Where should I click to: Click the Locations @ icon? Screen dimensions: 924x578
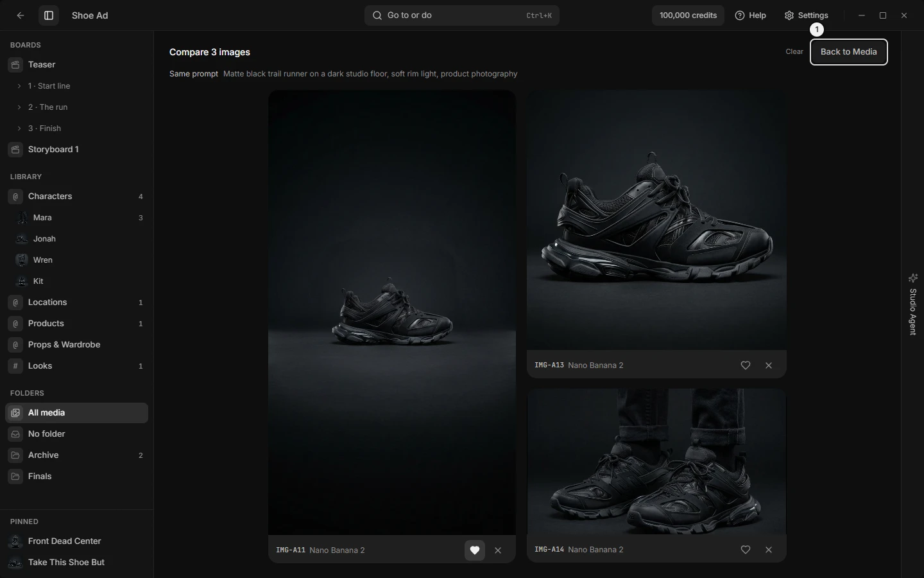tap(15, 302)
